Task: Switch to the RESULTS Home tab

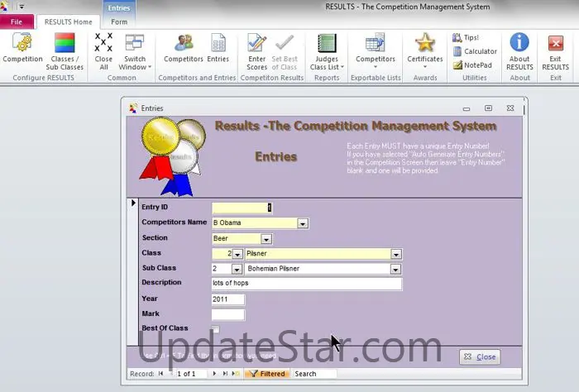Action: coord(69,22)
